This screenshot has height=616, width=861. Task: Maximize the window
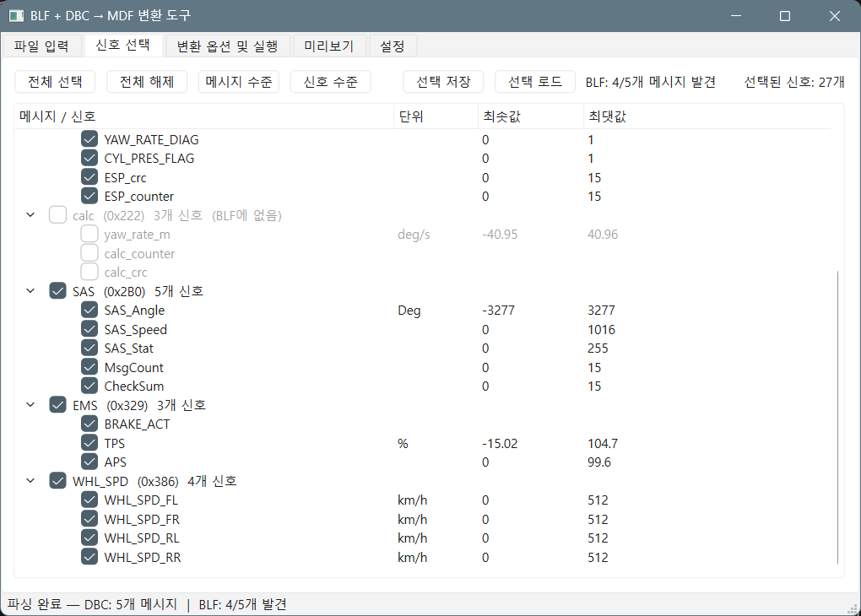pos(785,16)
